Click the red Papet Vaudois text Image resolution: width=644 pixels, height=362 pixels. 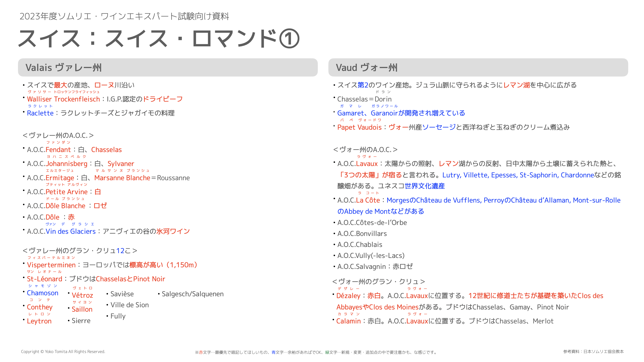click(359, 127)
